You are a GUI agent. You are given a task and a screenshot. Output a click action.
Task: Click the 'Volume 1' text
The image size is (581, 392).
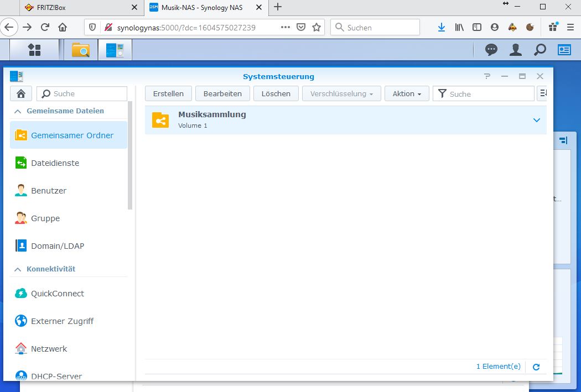[x=193, y=126]
